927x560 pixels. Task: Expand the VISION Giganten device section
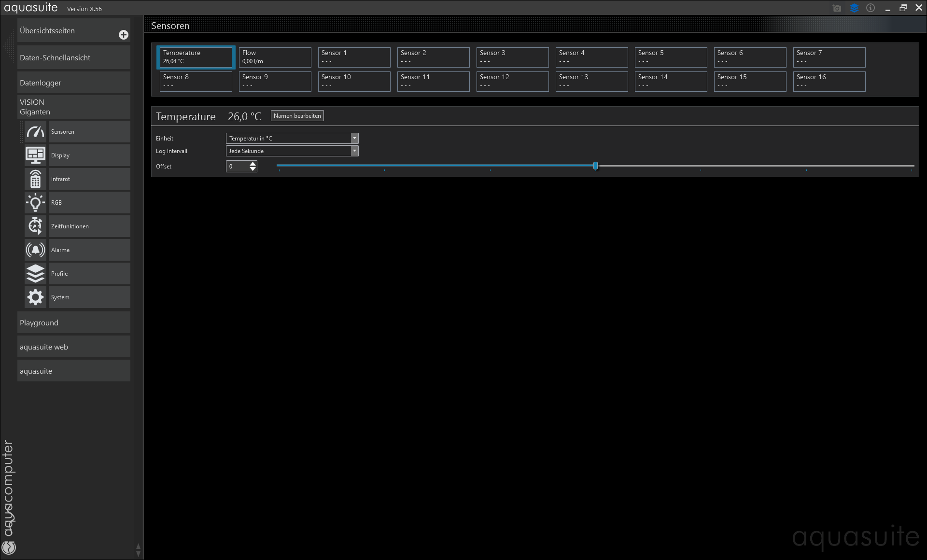click(73, 107)
